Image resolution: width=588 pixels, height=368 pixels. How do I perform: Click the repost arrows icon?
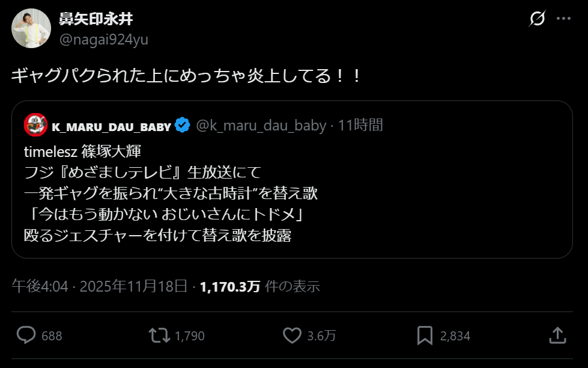pyautogui.click(x=159, y=336)
